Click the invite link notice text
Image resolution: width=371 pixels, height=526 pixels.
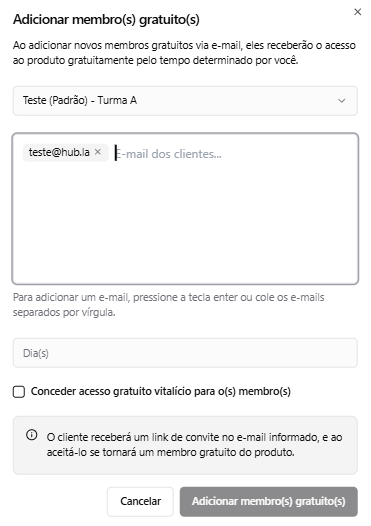(195, 445)
